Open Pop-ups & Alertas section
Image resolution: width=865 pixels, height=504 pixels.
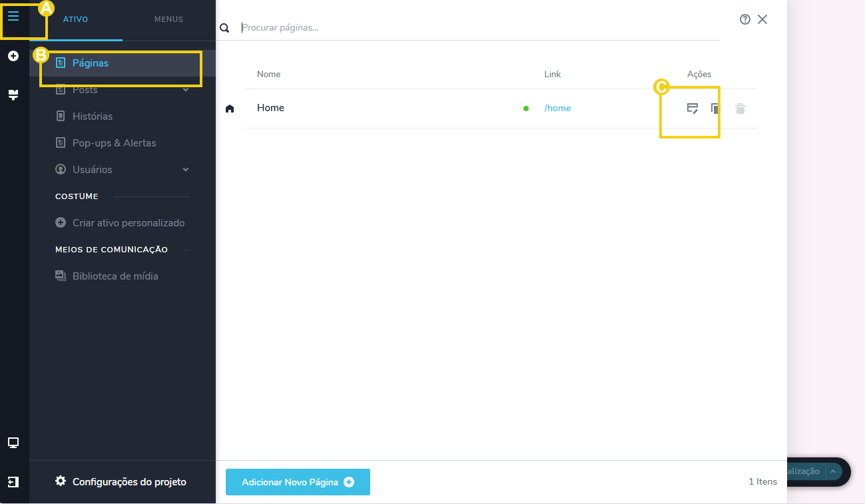(x=114, y=143)
